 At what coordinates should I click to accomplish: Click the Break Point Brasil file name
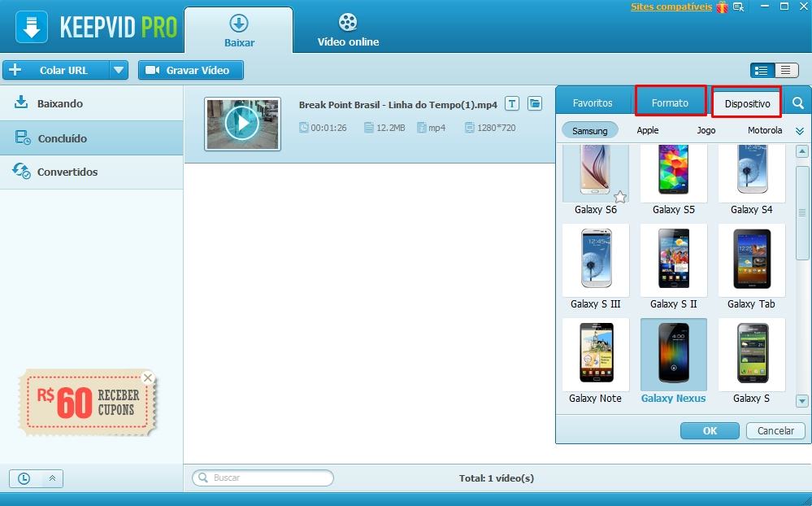tap(397, 105)
